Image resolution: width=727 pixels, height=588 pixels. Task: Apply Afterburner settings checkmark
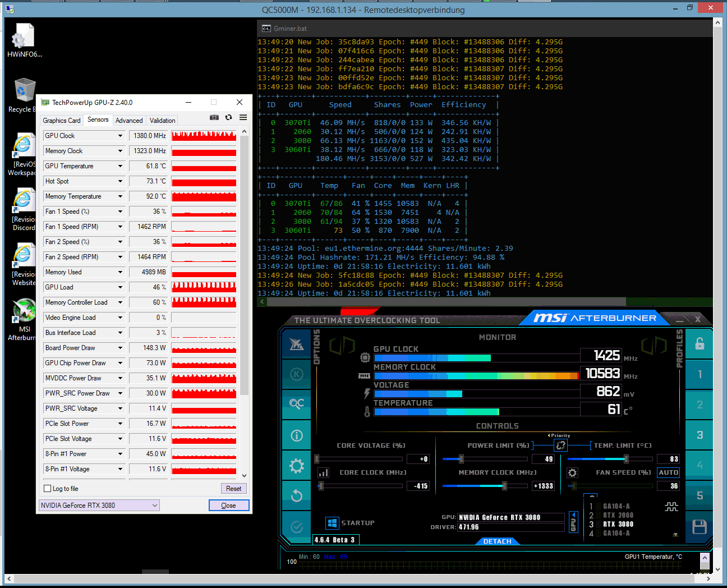pos(297,526)
